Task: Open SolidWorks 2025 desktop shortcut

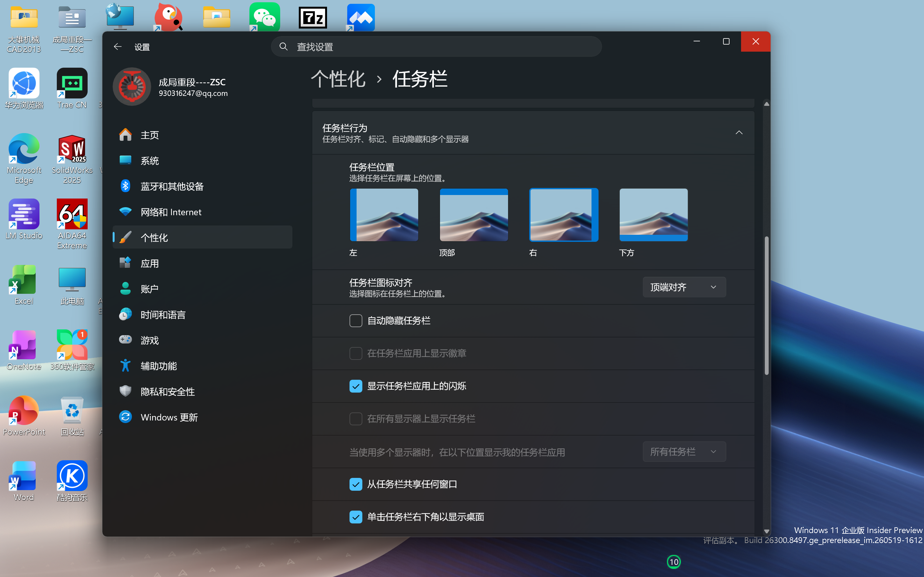Action: coord(72,159)
